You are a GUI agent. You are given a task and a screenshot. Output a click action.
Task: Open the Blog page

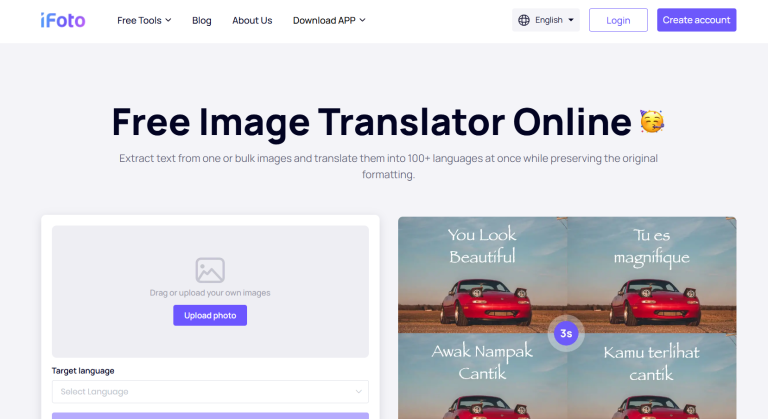(201, 20)
